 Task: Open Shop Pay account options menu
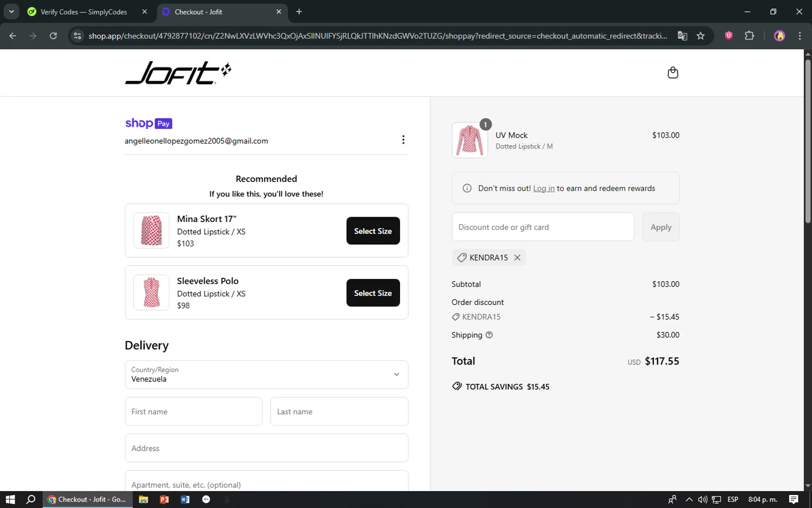[x=403, y=140]
